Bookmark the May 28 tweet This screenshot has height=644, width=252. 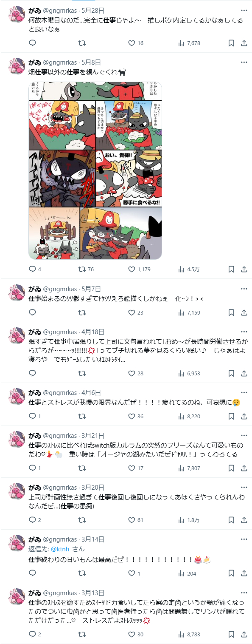click(231, 43)
